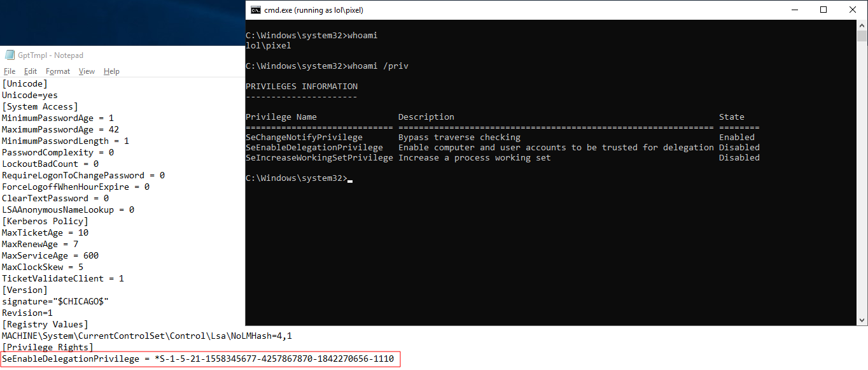Screen dimensions: 868x370
Task: Click the NoLMHash registry value line
Action: click(147, 336)
